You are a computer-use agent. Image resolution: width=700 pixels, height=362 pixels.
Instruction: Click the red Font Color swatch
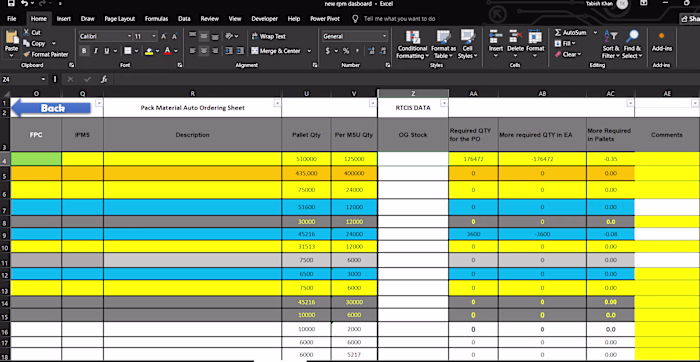tap(168, 51)
